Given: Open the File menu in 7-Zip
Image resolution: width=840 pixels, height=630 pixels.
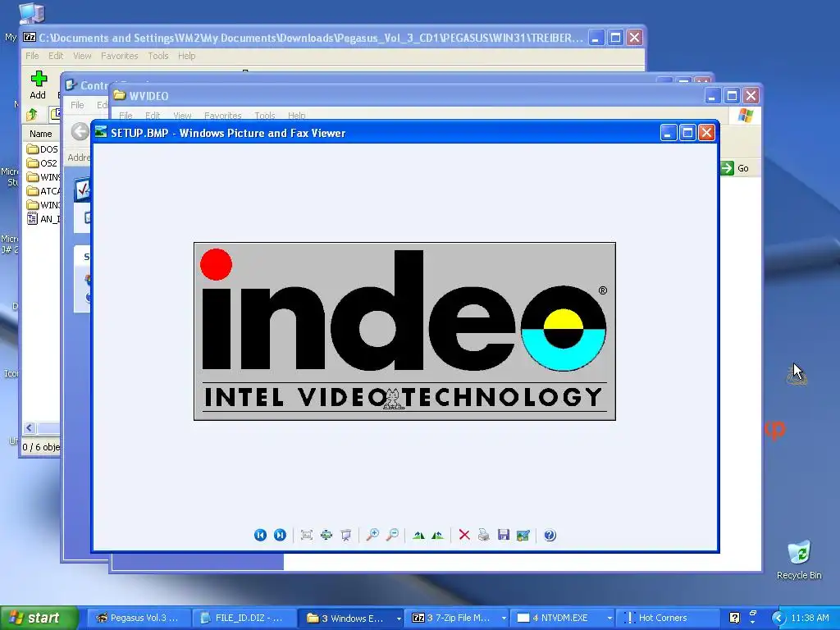Looking at the screenshot, I should (x=32, y=56).
